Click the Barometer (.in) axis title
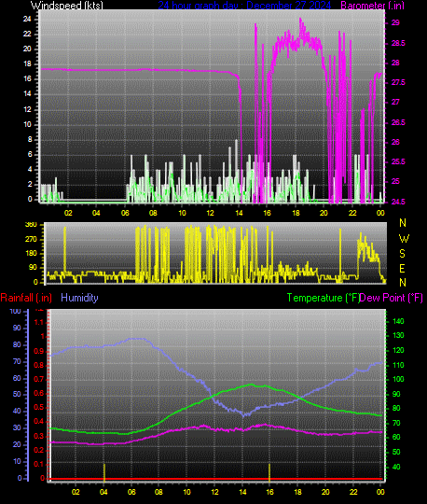Viewport: 427px width, 504px height. pyautogui.click(x=372, y=6)
